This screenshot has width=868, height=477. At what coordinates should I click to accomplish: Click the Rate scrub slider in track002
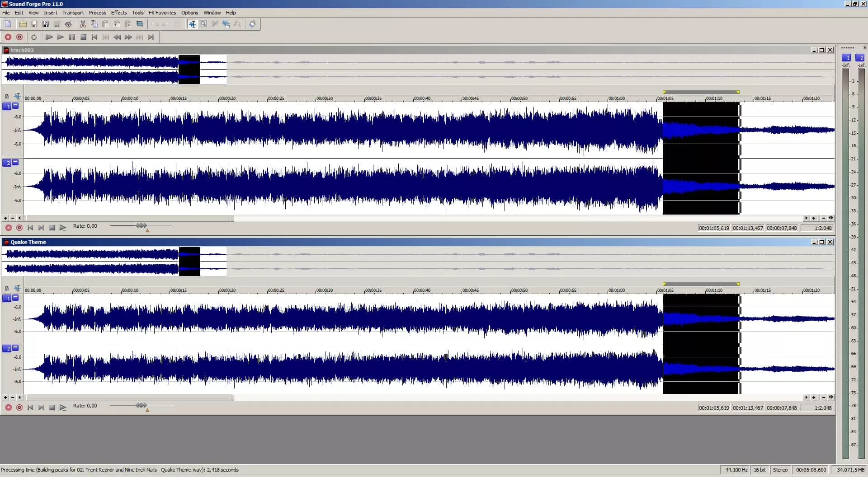click(x=141, y=225)
